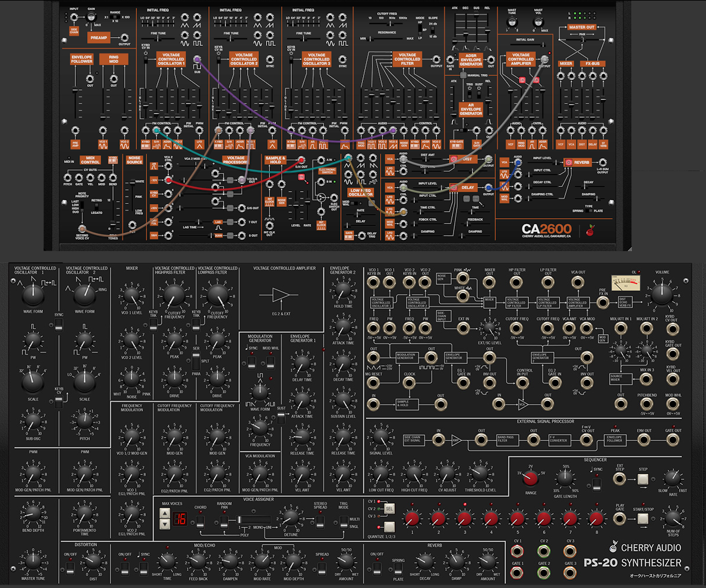Click the red sequencer RANGE knob
Image resolution: width=706 pixels, height=588 pixels.
(x=531, y=479)
